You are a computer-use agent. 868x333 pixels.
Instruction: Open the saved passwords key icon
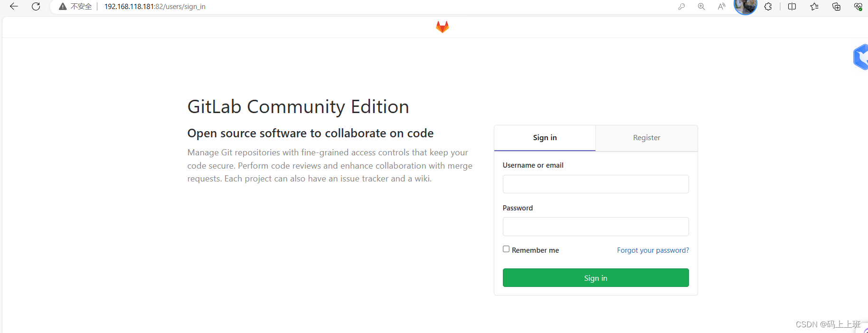(681, 7)
